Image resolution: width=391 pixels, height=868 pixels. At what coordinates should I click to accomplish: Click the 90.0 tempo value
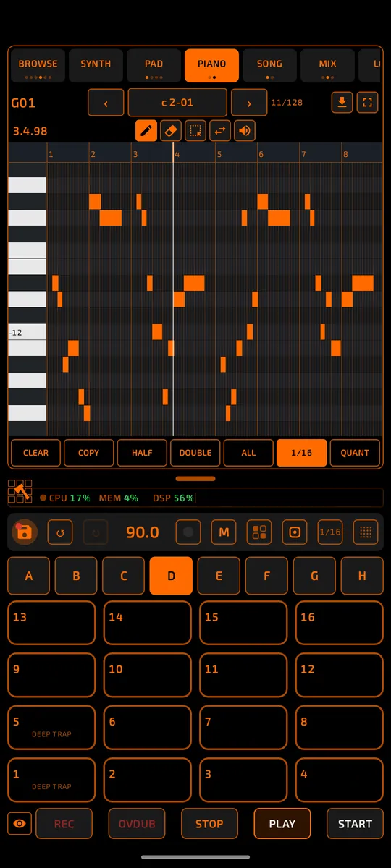coord(143,532)
